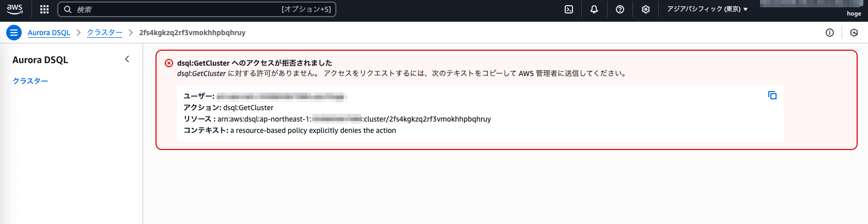Open the CloudShell terminal icon
The image size is (868, 224).
(569, 9)
